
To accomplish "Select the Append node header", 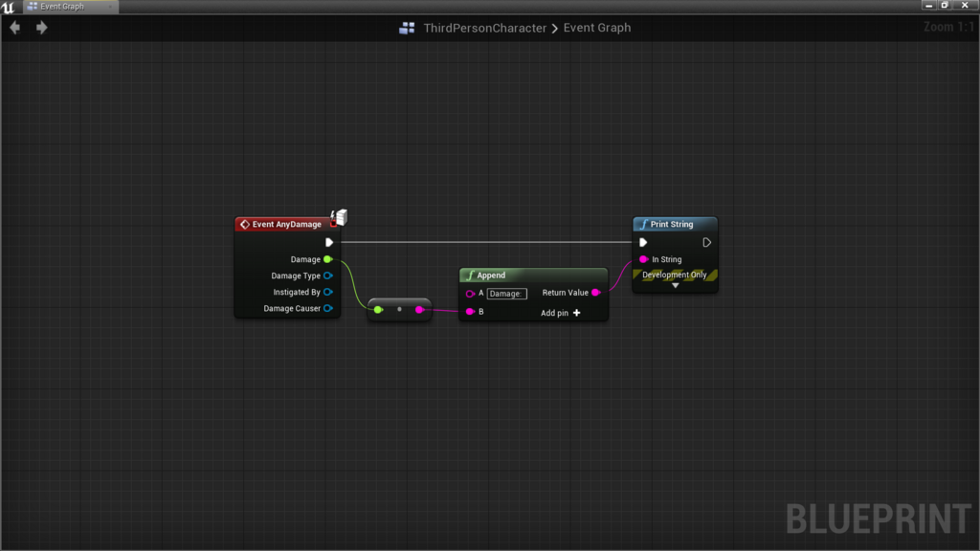I will click(533, 275).
